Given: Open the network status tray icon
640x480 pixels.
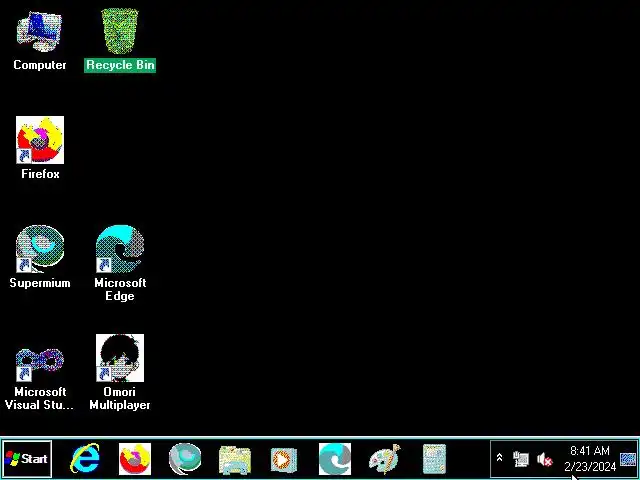Looking at the screenshot, I should point(521,459).
